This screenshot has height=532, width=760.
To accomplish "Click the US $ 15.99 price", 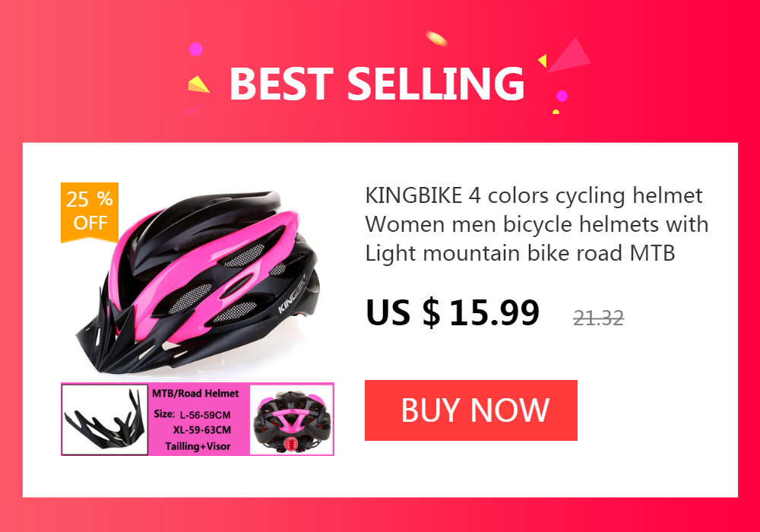I will pos(452,312).
